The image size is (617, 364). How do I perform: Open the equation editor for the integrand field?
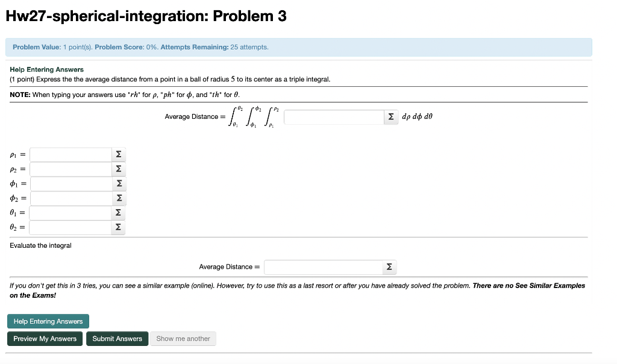pyautogui.click(x=390, y=116)
